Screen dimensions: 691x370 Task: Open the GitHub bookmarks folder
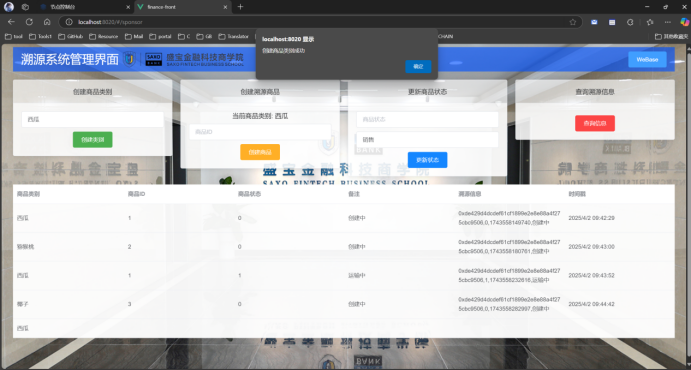click(x=71, y=37)
